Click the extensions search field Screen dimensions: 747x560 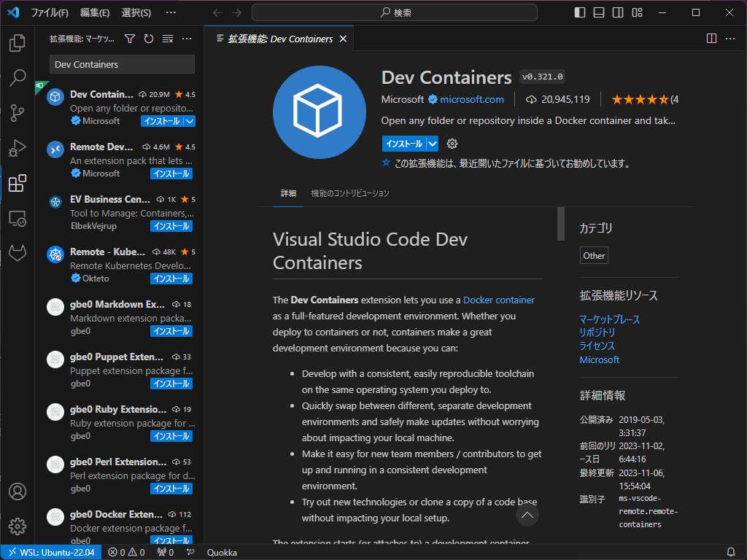(x=122, y=64)
